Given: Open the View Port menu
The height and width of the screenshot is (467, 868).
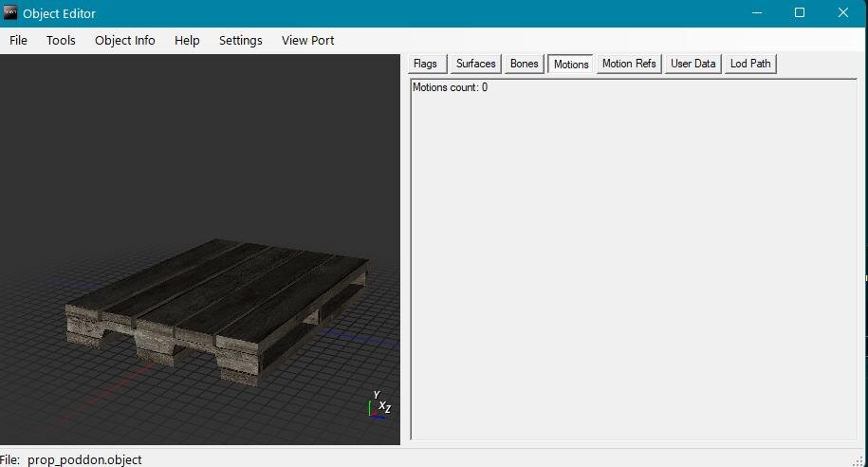Looking at the screenshot, I should [x=307, y=40].
